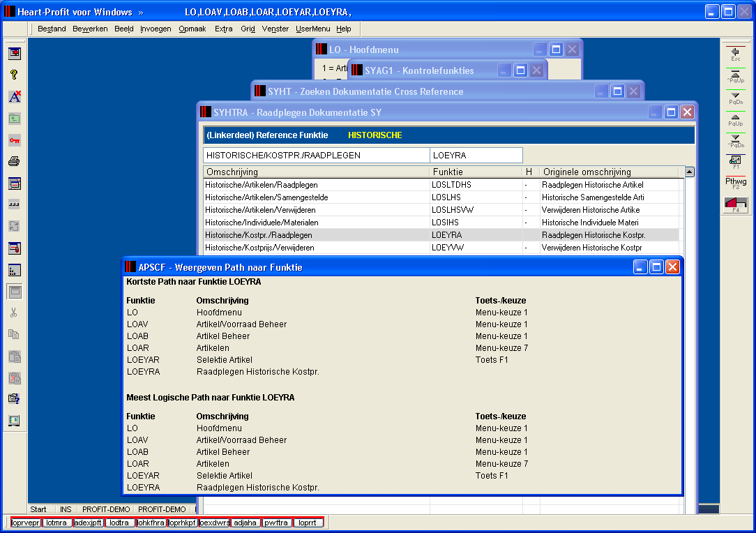This screenshot has width=756, height=533.
Task: Click the red key icon in left toolbar
Action: click(x=15, y=140)
